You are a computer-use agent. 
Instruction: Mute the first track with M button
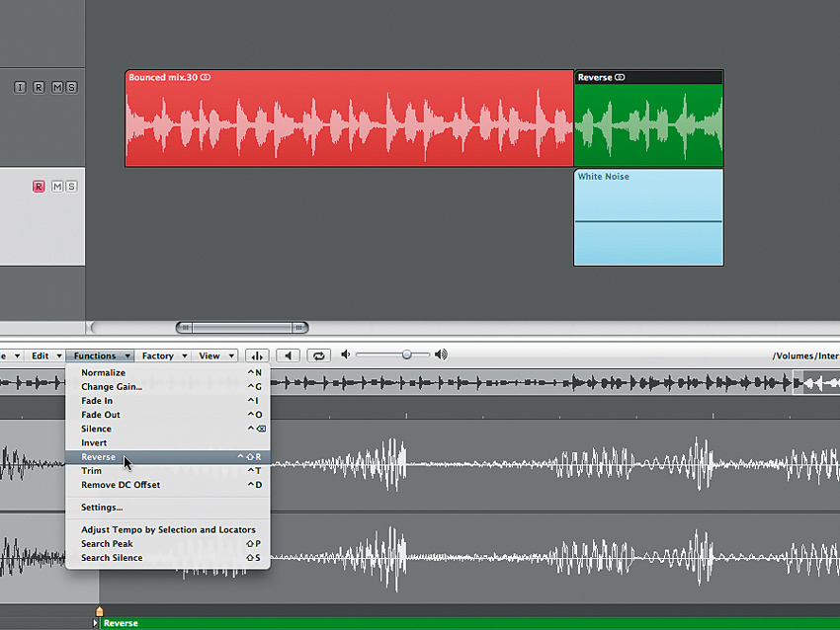pos(57,87)
